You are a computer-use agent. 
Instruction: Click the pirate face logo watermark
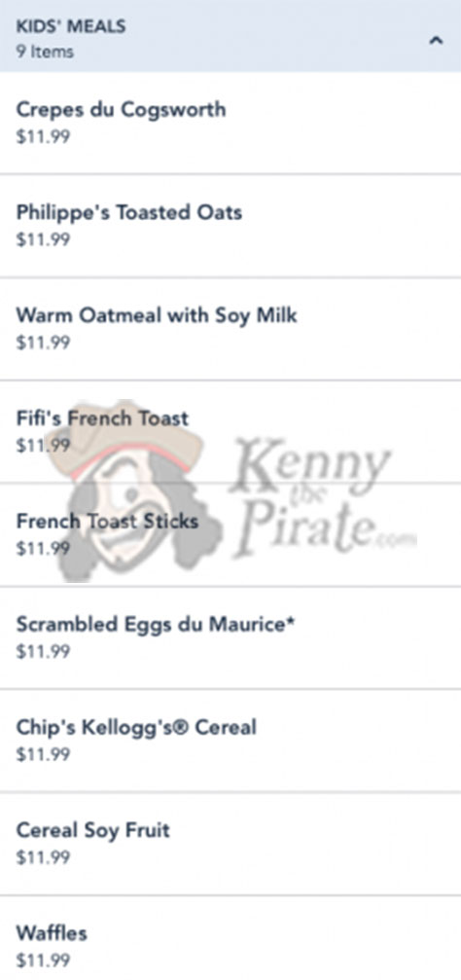137,490
